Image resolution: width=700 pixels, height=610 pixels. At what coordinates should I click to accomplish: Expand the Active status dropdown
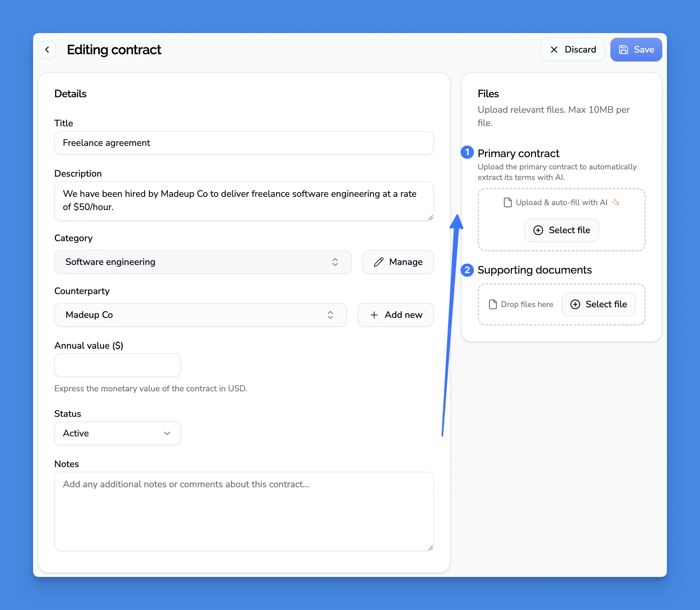117,433
